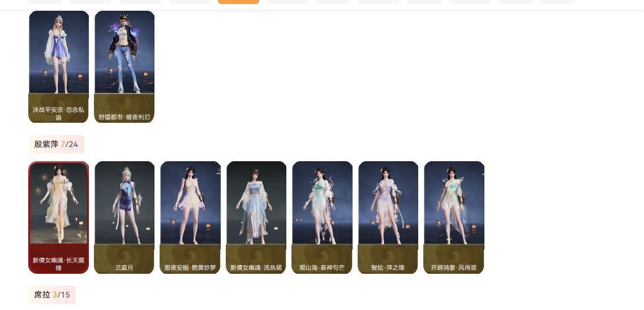Click the 甜夜安眠·鹅黄纱梦 caption text

point(190,268)
